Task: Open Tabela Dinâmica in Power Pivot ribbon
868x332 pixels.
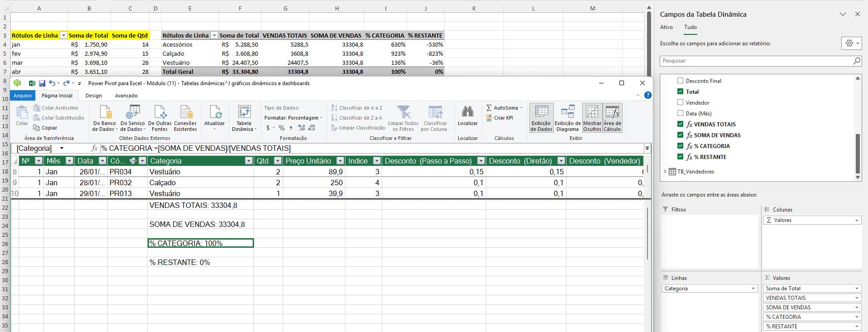Action: (x=244, y=112)
